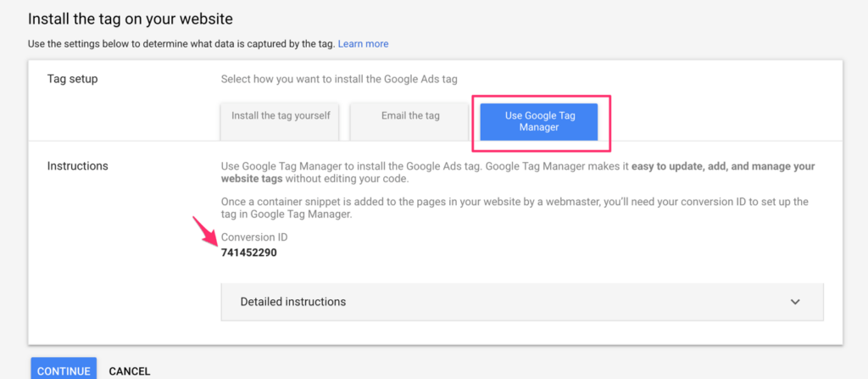Click the Cancel button
The image size is (868, 379).
(x=130, y=371)
